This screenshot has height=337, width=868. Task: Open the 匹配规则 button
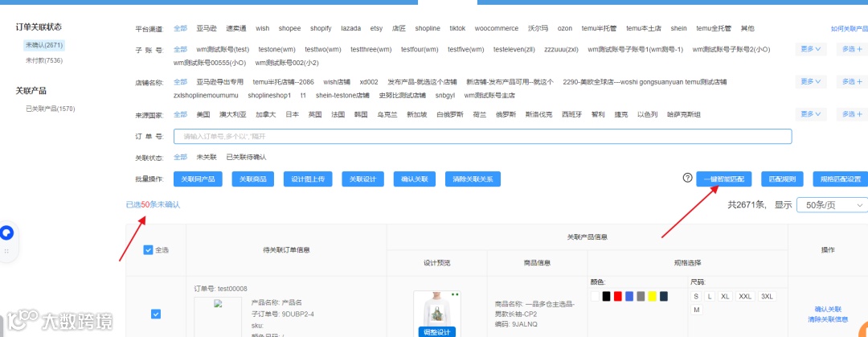click(782, 179)
